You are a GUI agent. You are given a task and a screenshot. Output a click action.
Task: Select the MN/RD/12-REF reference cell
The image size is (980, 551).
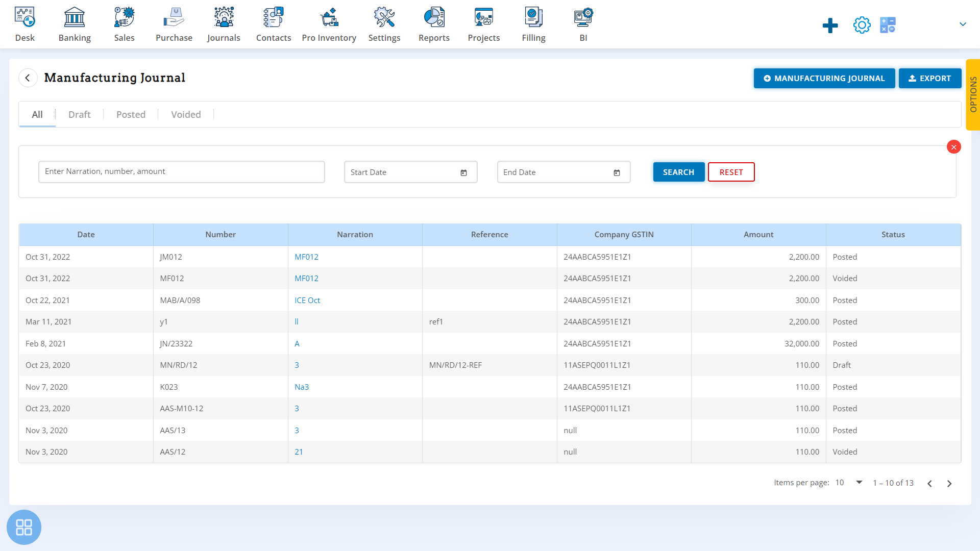[x=489, y=365]
